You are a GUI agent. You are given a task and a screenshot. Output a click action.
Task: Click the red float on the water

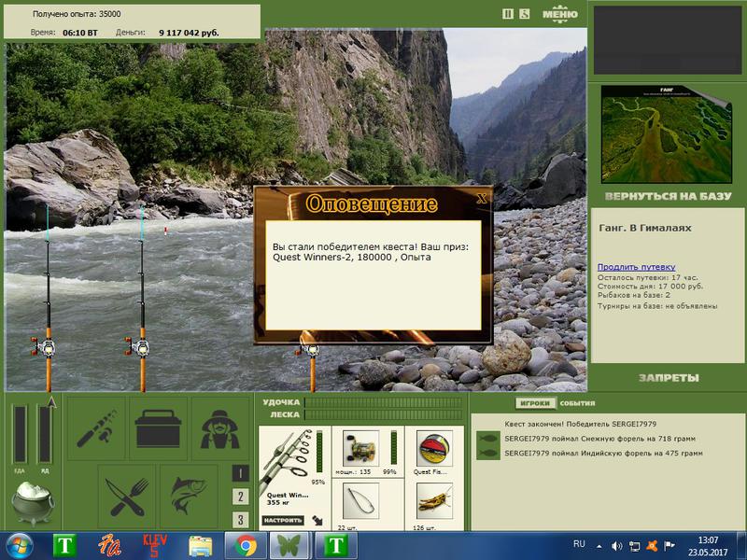click(x=165, y=231)
